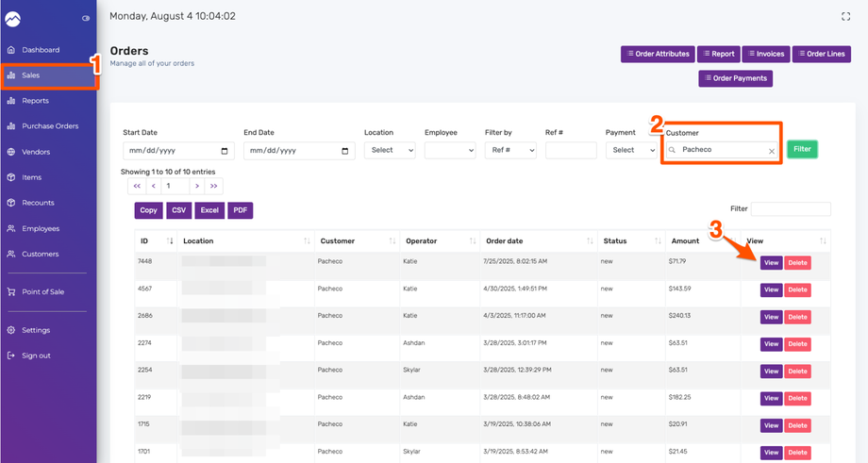Open the Payment select dropdown
868x463 pixels.
tap(631, 151)
